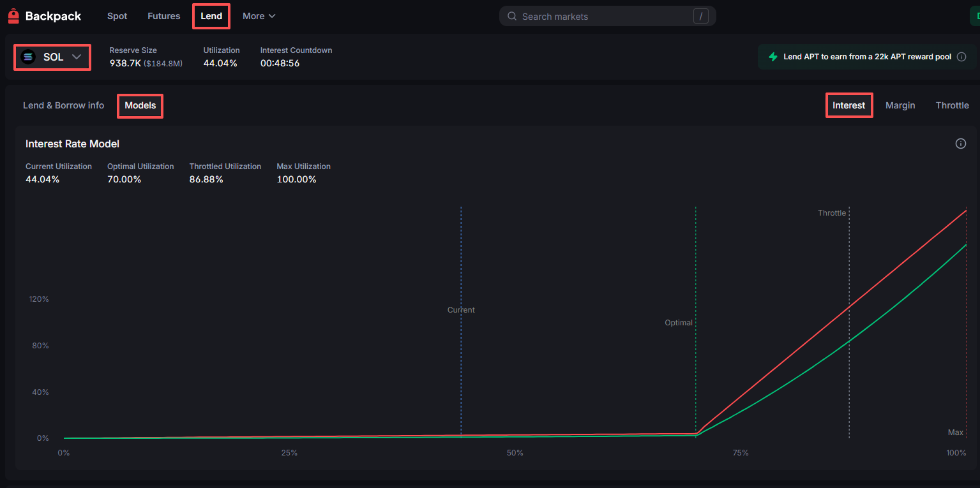This screenshot has height=488, width=980.
Task: Show the Interest model view
Action: (x=848, y=105)
